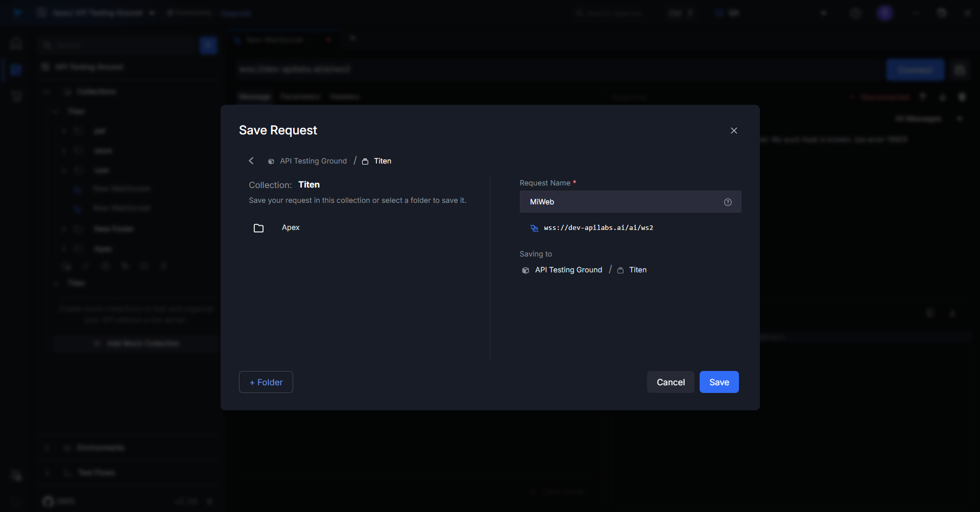Click the back arrow in the breadcrumb
Image resolution: width=980 pixels, height=512 pixels.
(251, 161)
